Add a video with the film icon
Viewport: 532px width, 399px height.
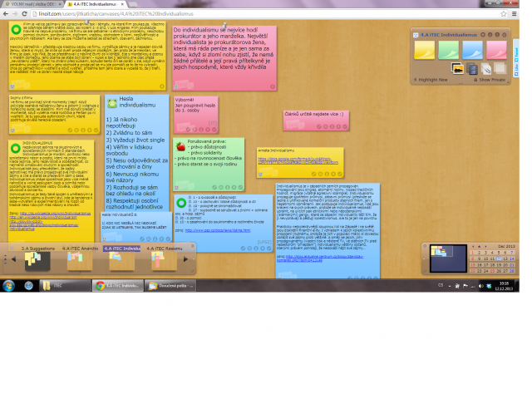472,69
